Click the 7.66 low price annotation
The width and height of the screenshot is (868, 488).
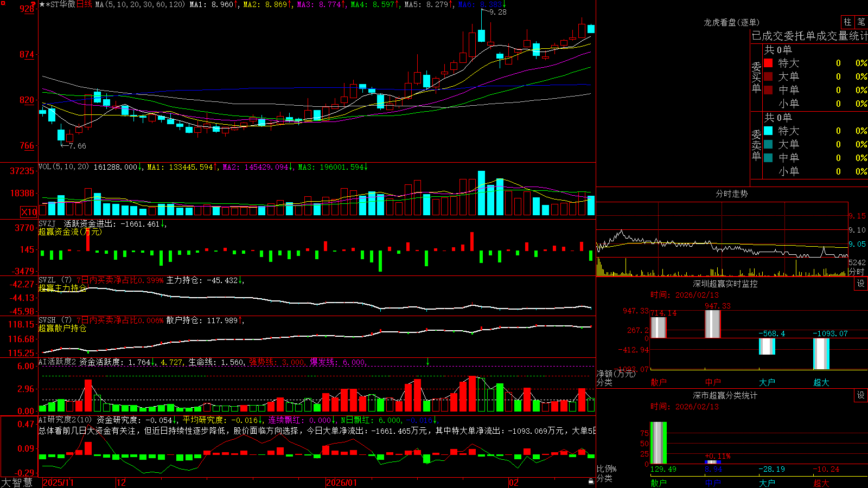(77, 146)
